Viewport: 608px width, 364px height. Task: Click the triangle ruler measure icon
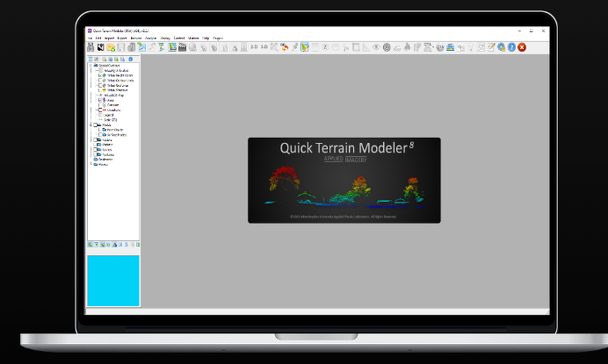tap(366, 47)
